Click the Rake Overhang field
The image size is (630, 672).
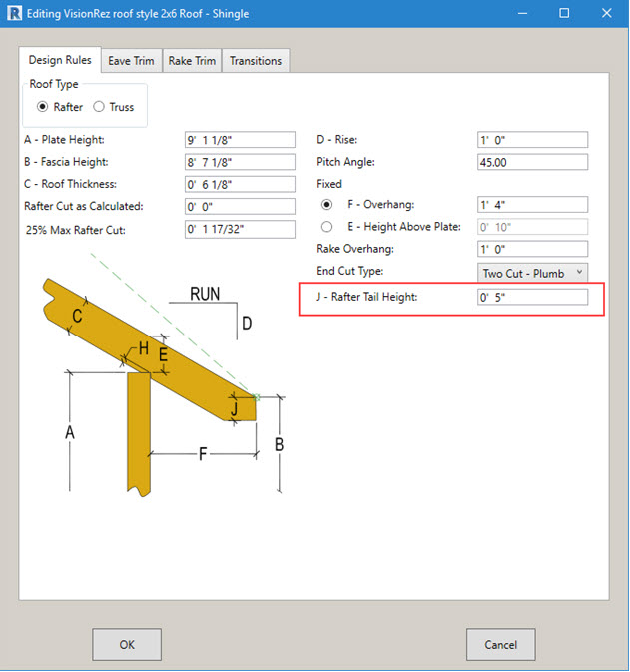point(532,249)
